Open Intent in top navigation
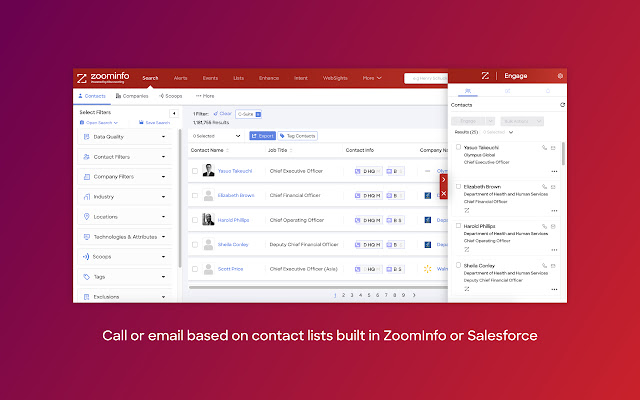The height and width of the screenshot is (400, 640). click(x=301, y=78)
